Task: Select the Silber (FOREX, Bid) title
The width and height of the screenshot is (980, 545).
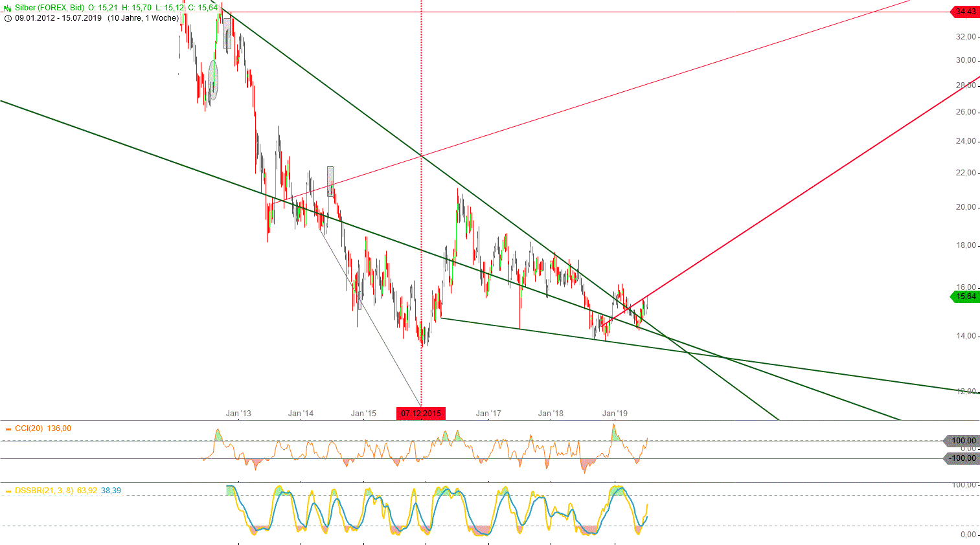Action: click(50, 7)
